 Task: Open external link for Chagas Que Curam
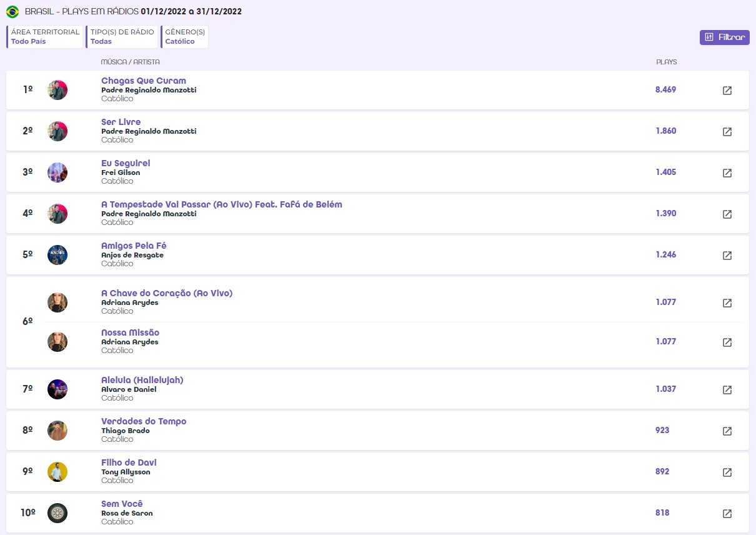(727, 91)
